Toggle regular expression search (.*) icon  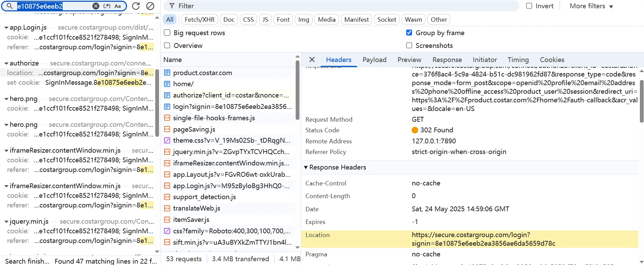[107, 6]
